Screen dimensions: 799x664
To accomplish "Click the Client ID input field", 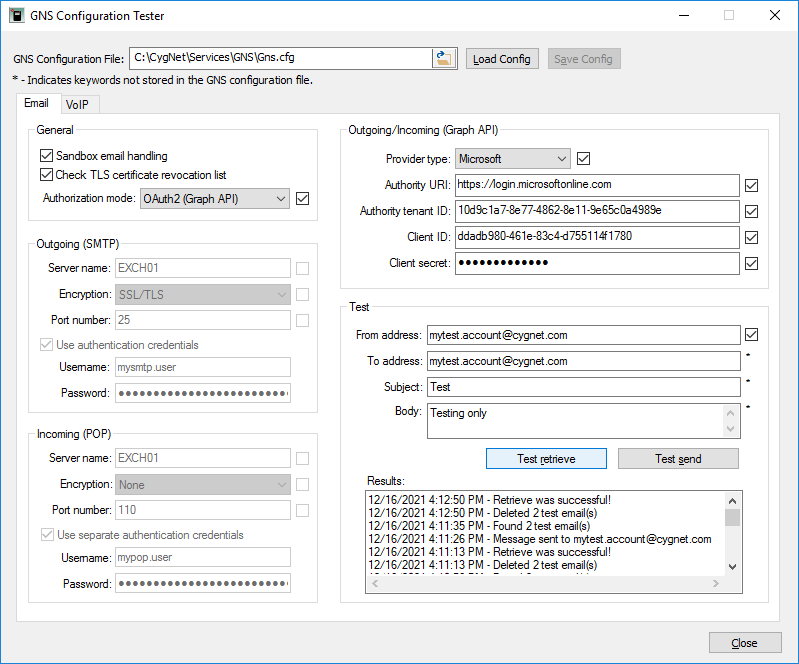I will (x=597, y=237).
